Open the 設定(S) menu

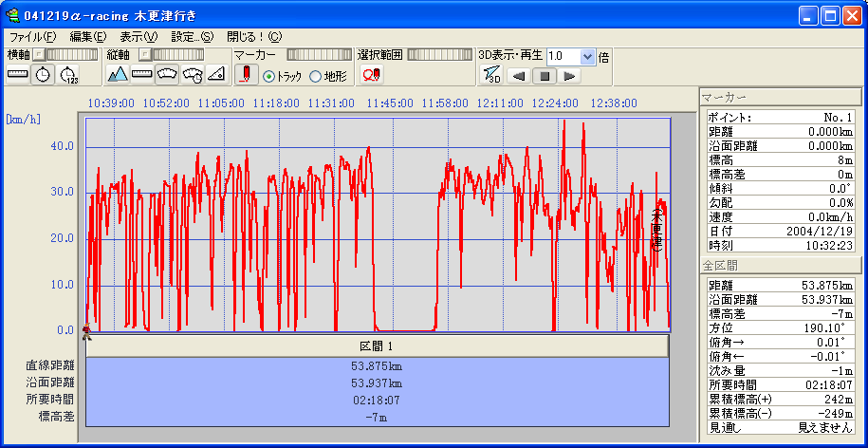(x=192, y=36)
